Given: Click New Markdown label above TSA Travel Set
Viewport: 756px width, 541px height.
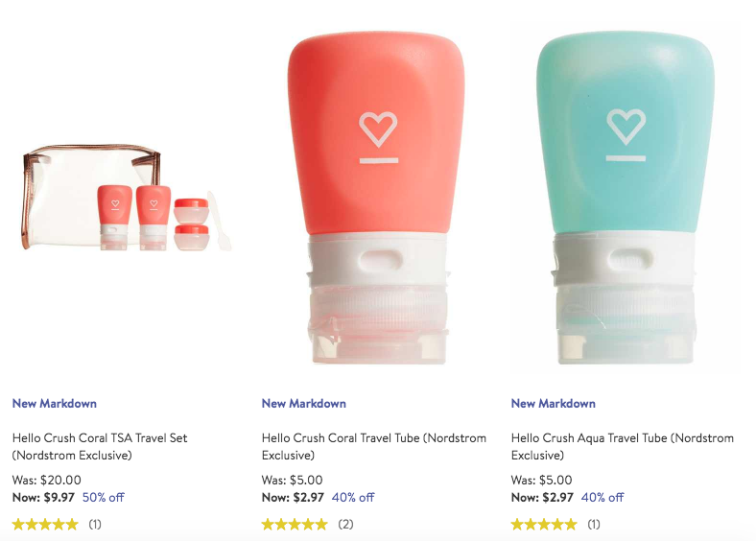Looking at the screenshot, I should coord(55,404).
